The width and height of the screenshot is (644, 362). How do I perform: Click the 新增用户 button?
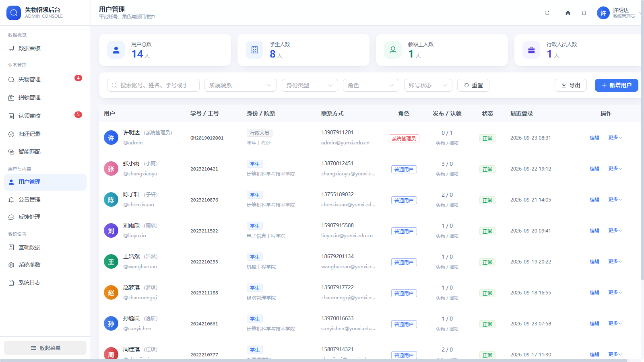coord(617,85)
